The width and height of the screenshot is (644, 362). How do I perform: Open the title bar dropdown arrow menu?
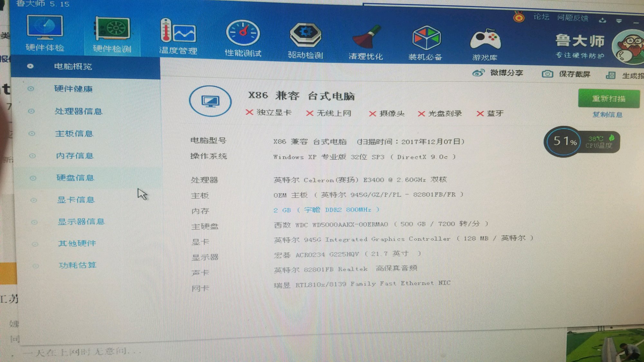click(619, 21)
